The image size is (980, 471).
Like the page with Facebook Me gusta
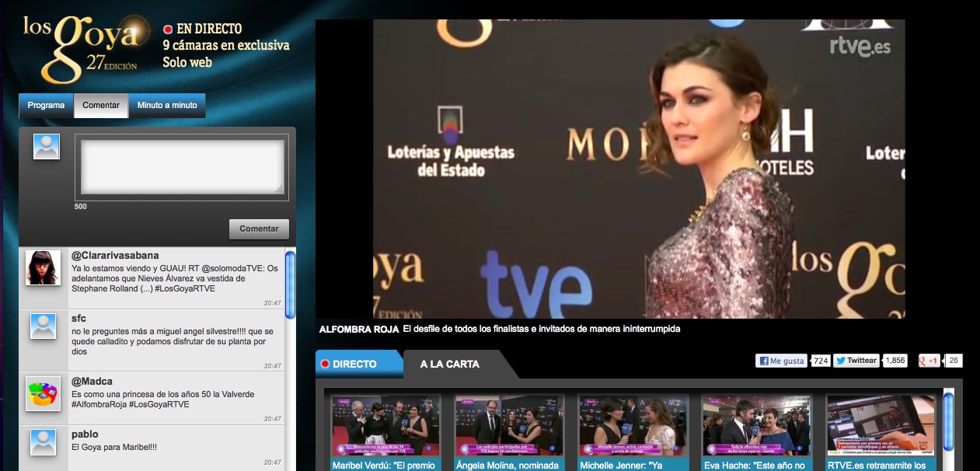click(x=781, y=361)
